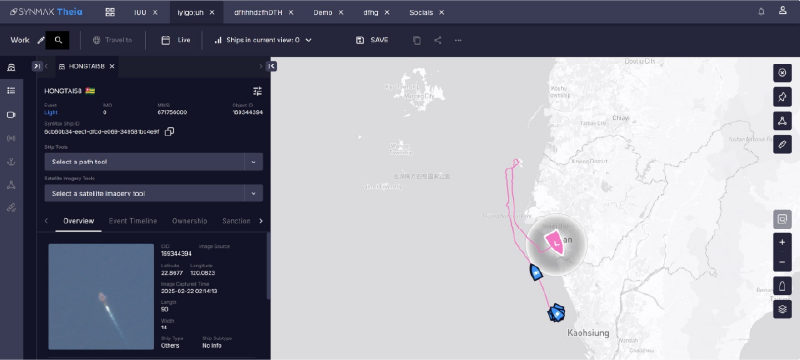
Task: Toggle Live mode
Action: (176, 40)
